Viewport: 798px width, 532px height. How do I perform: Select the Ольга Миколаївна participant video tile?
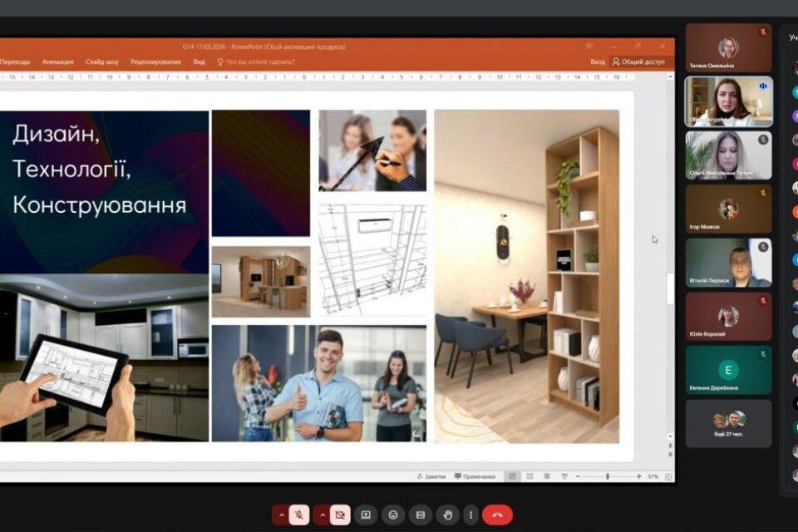click(728, 155)
